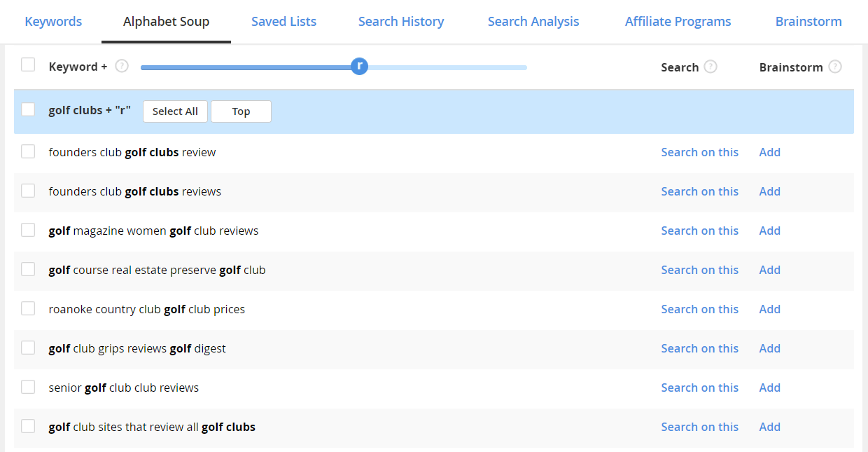Open the Saved Lists tab
Viewport: 868px width, 452px height.
pyautogui.click(x=283, y=22)
